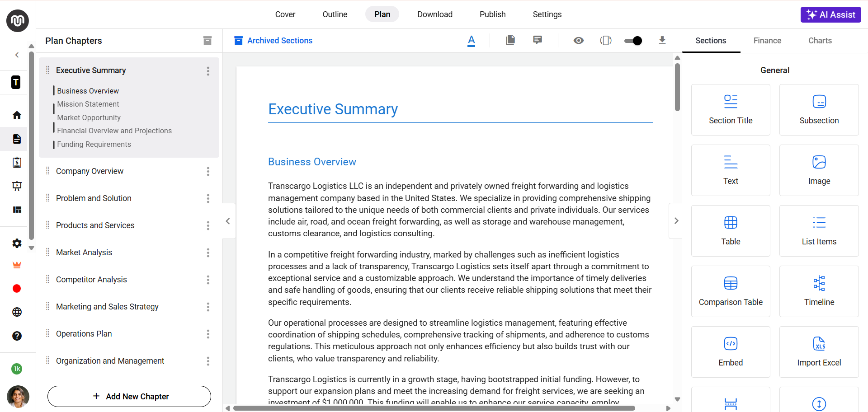Open the user profile avatar

tap(18, 397)
